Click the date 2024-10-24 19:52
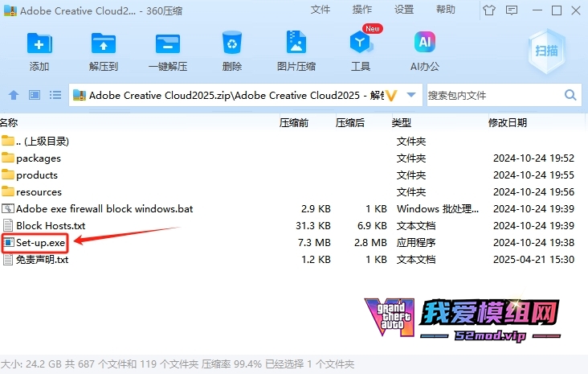 click(533, 158)
